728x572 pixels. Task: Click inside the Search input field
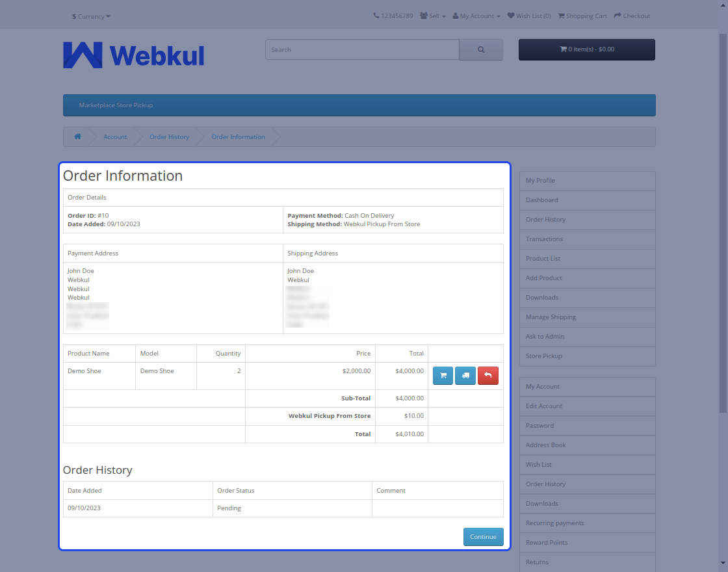[362, 49]
